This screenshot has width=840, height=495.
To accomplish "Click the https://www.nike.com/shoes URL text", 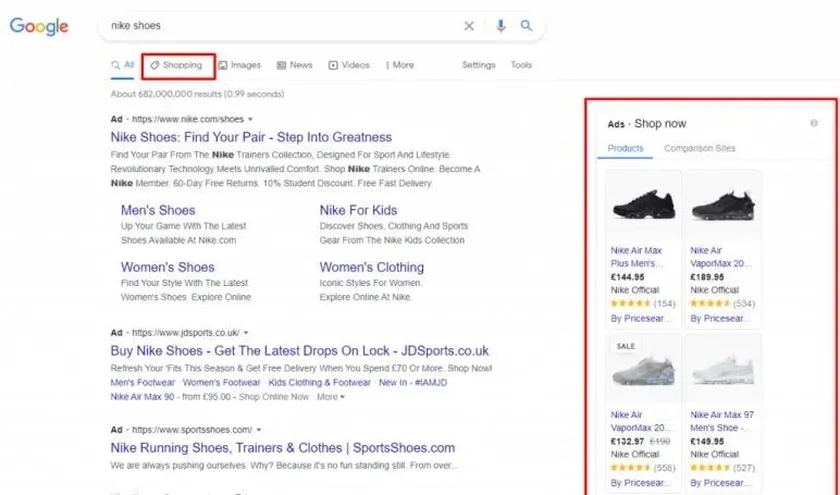I will pyautogui.click(x=188, y=119).
